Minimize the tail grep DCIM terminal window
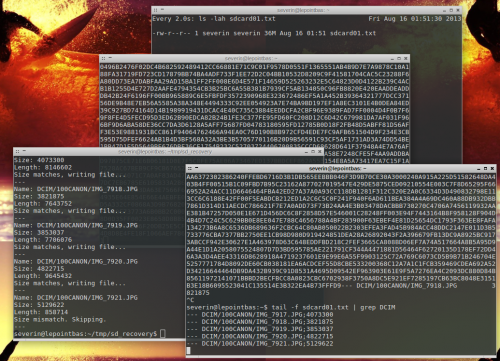This screenshot has height=361, width=500. [x=479, y=169]
